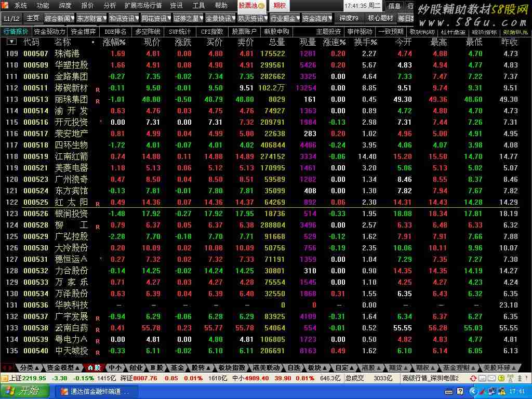This screenshot has height=399, width=532.
Task: Open the 证券之星 dropdown
Action: (188, 18)
